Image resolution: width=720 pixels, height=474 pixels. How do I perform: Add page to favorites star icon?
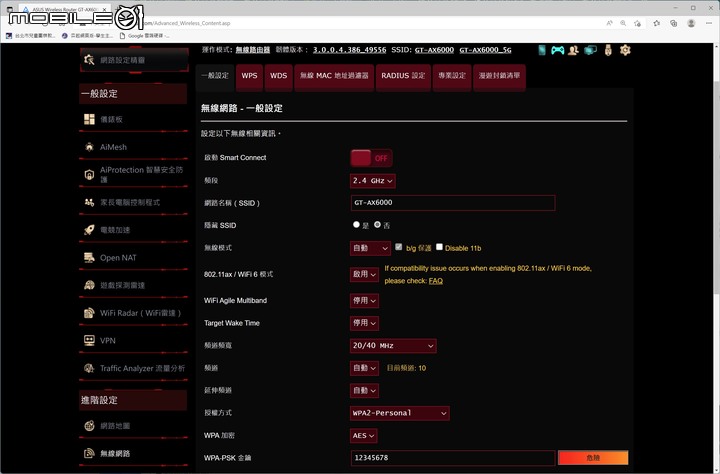tap(637, 23)
